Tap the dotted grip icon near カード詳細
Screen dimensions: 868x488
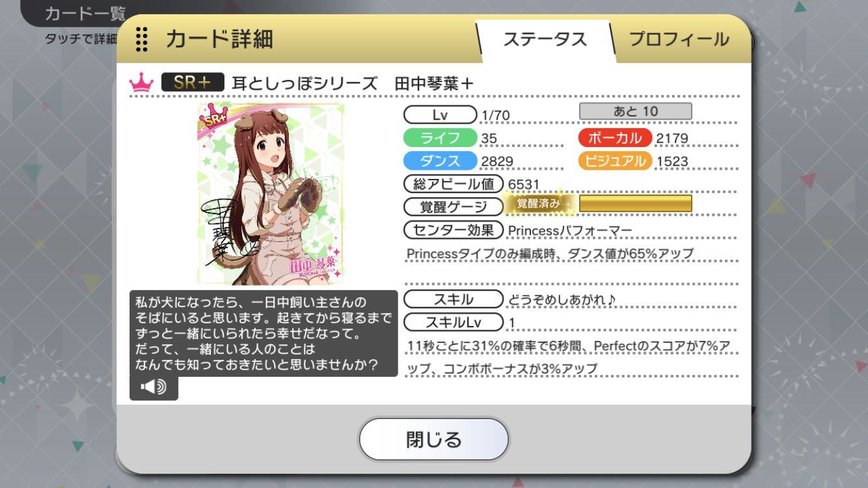click(141, 39)
